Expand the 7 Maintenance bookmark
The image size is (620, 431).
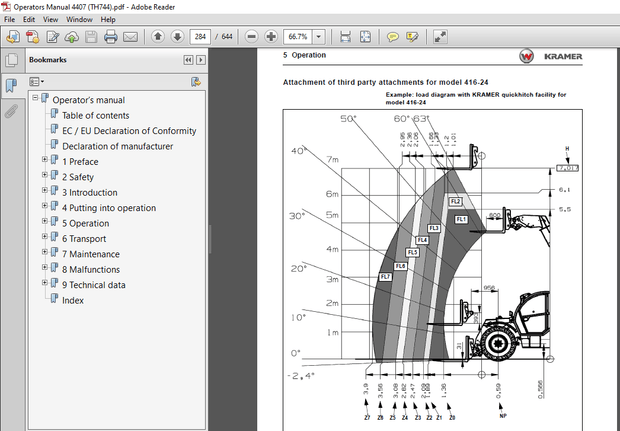pyautogui.click(x=45, y=252)
